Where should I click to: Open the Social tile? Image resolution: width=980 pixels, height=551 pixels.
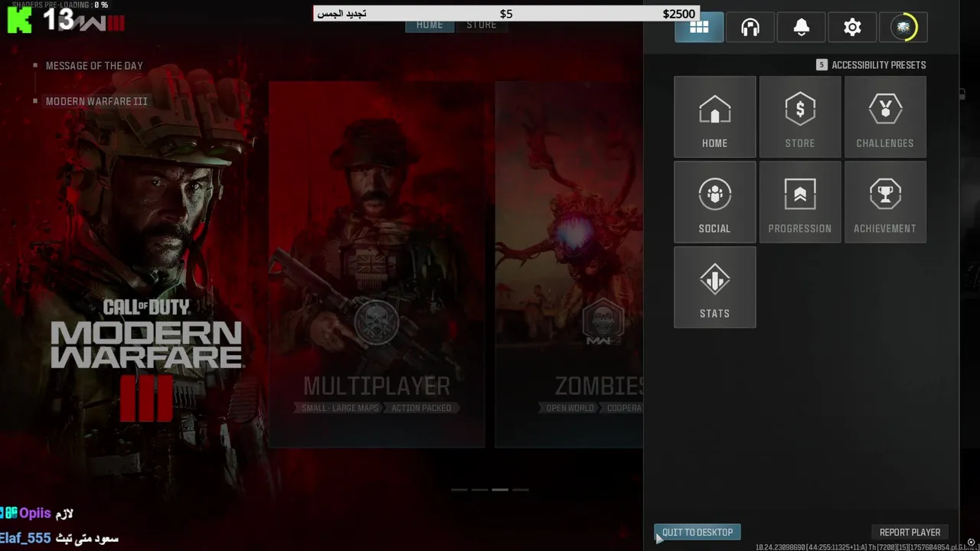pyautogui.click(x=714, y=202)
